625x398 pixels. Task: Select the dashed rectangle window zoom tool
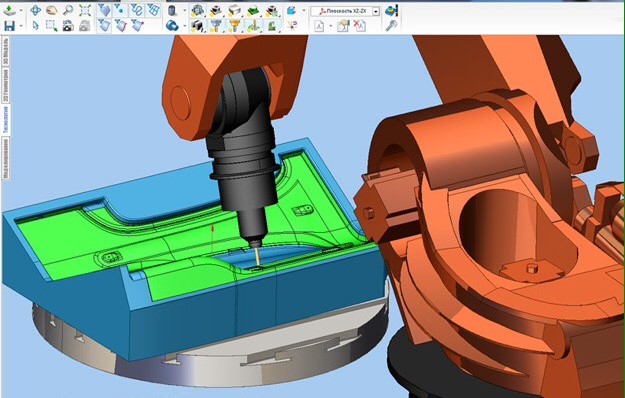pyautogui.click(x=51, y=26)
